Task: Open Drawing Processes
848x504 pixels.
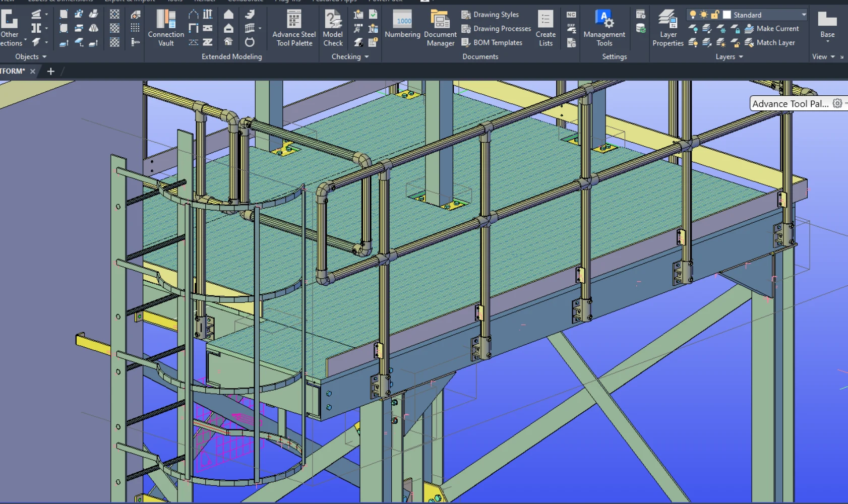Action: pyautogui.click(x=496, y=29)
